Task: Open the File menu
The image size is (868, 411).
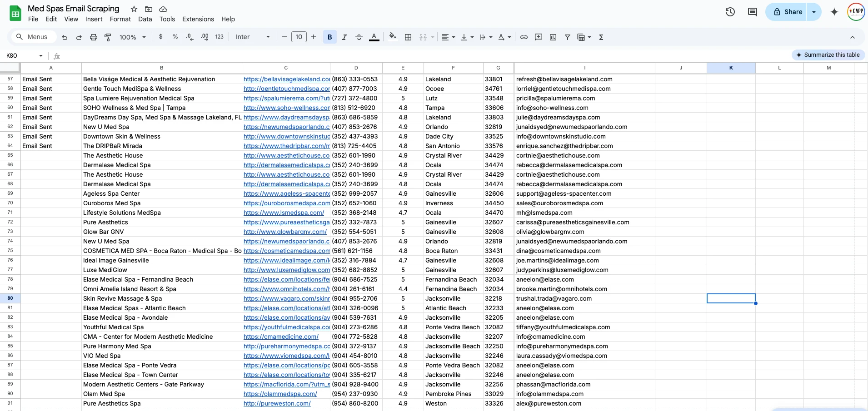Action: (33, 19)
